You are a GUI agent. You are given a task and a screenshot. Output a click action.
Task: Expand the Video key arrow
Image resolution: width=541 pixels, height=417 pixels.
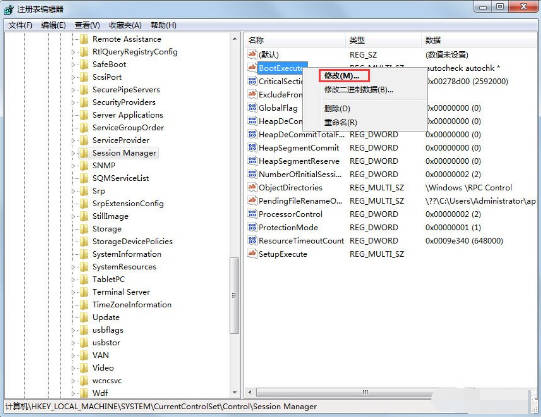coord(73,368)
